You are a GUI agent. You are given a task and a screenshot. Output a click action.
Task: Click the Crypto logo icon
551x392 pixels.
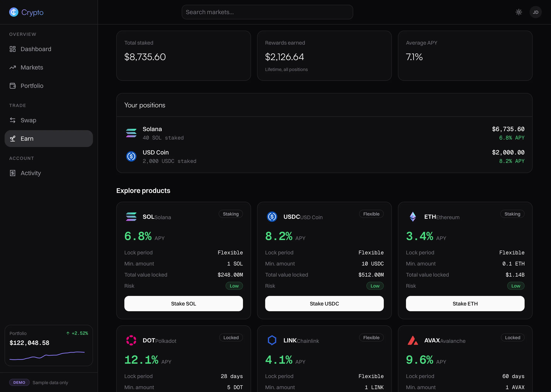pos(14,12)
